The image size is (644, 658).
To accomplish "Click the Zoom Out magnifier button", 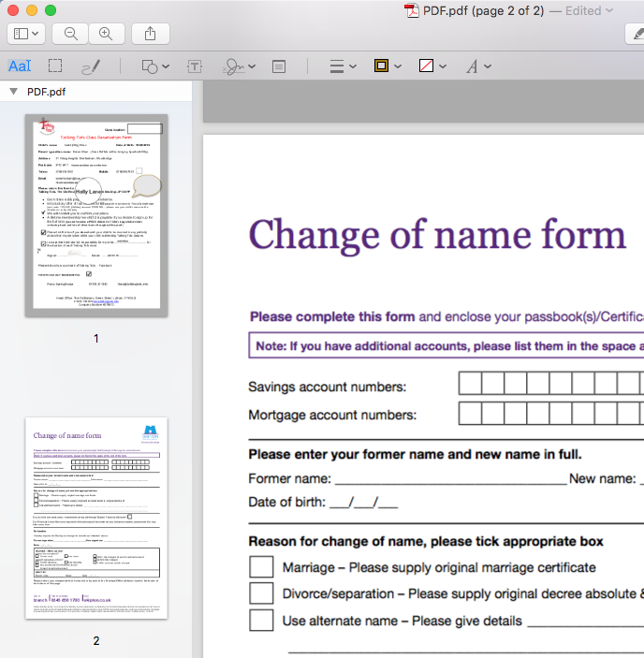I will click(71, 34).
